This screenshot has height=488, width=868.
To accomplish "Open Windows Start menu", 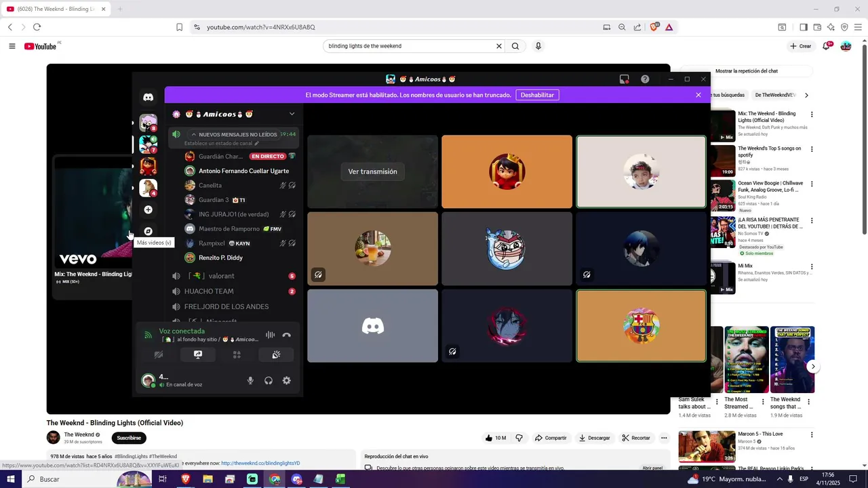I will click(10, 479).
